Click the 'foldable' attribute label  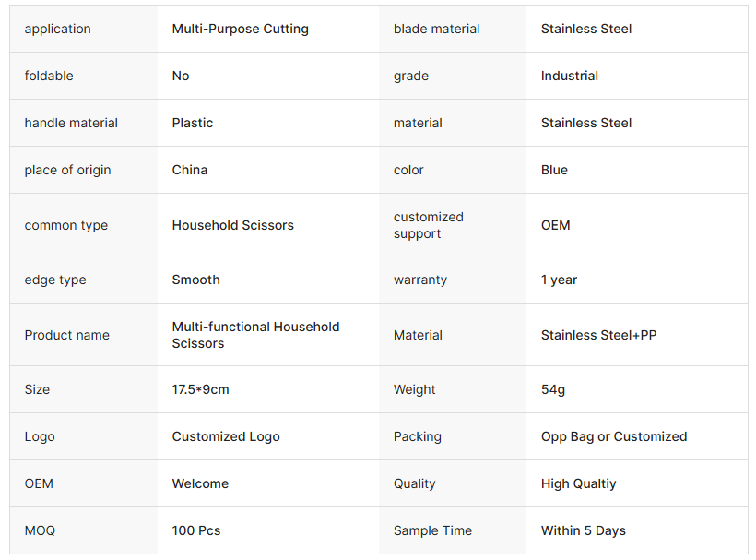(x=49, y=76)
